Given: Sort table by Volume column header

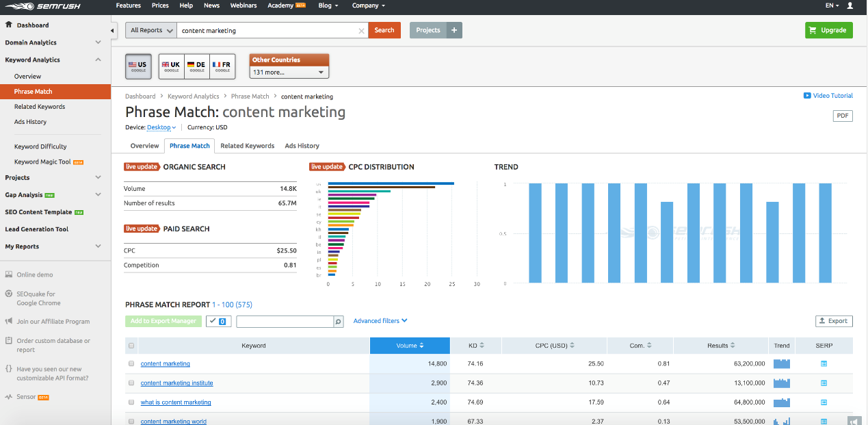Looking at the screenshot, I should coord(410,346).
